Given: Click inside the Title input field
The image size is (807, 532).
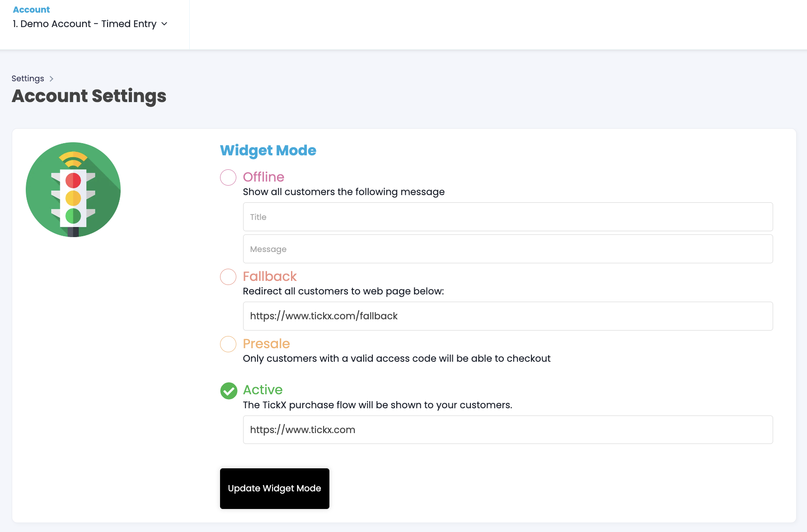Looking at the screenshot, I should (x=507, y=217).
